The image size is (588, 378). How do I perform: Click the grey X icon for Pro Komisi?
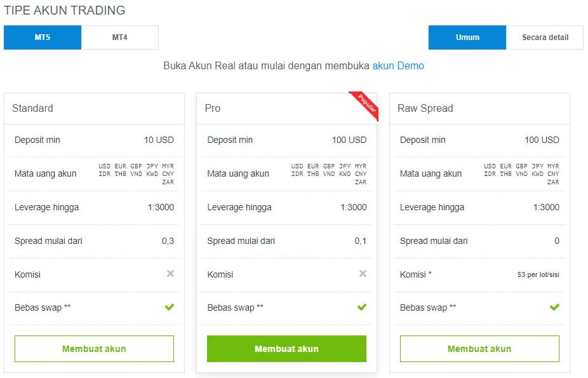click(363, 274)
